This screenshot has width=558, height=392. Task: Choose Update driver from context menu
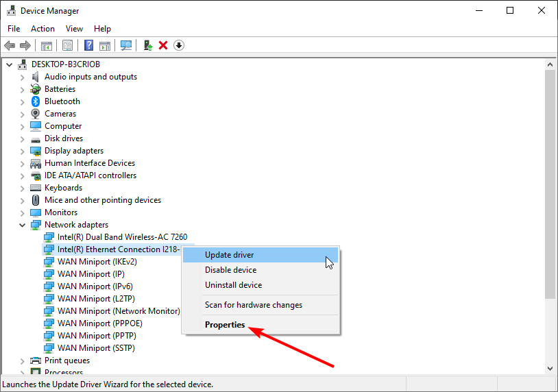pyautogui.click(x=260, y=255)
